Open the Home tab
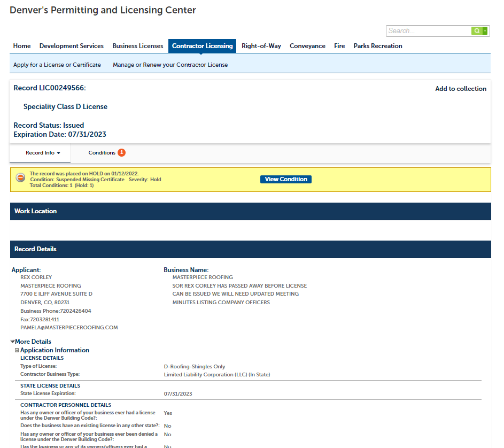This screenshot has height=448, width=504. (x=22, y=46)
